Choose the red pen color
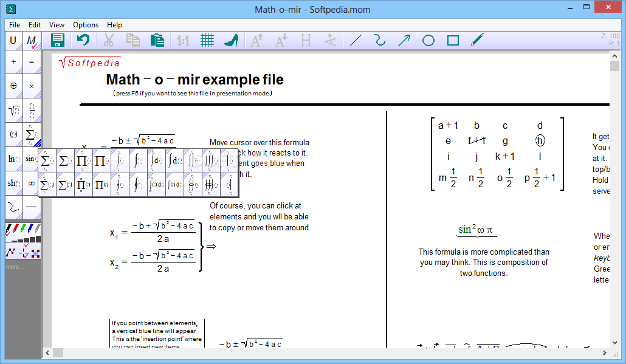Screen dimensions: 626x364 point(16,228)
